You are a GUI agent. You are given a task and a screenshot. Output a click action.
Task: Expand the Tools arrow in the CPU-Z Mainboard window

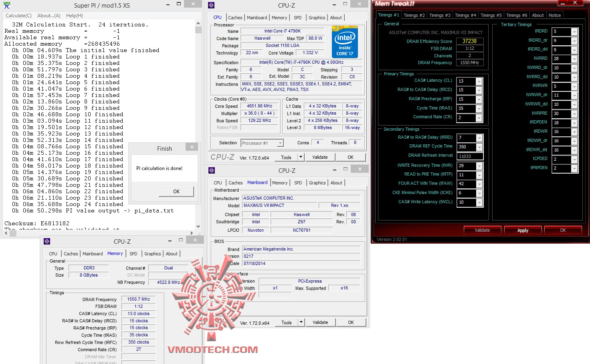point(301,322)
